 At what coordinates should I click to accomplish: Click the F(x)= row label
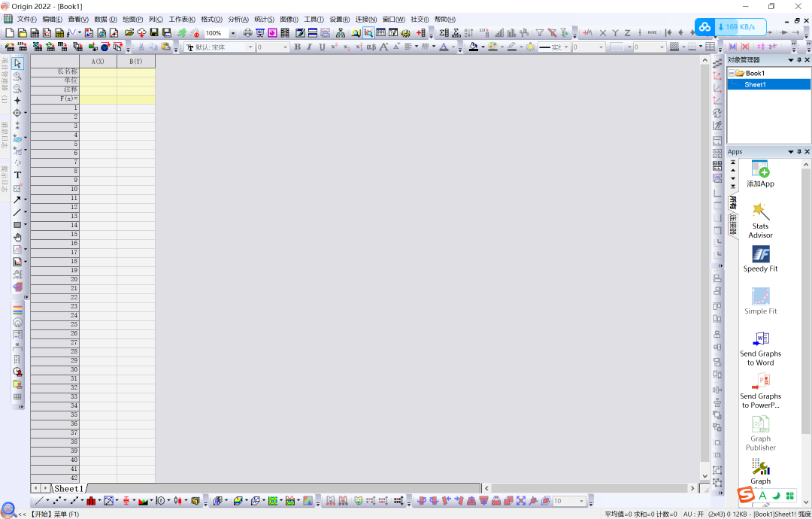[x=55, y=99]
